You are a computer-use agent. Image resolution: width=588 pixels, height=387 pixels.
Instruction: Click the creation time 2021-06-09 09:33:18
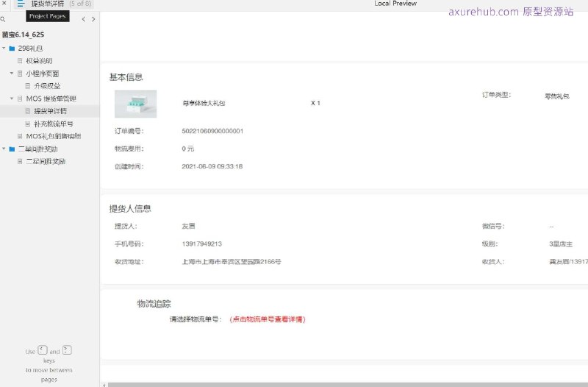212,166
